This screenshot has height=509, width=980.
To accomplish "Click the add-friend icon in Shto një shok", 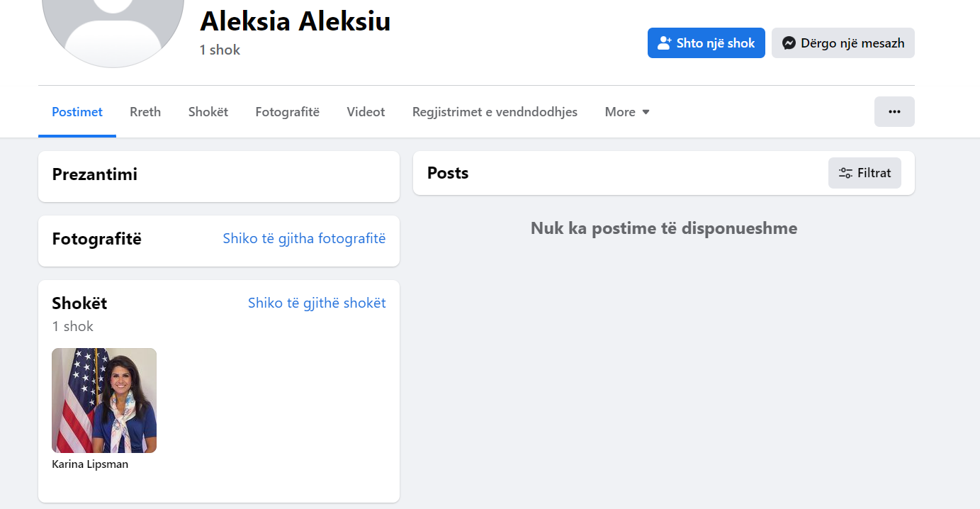I will (664, 43).
